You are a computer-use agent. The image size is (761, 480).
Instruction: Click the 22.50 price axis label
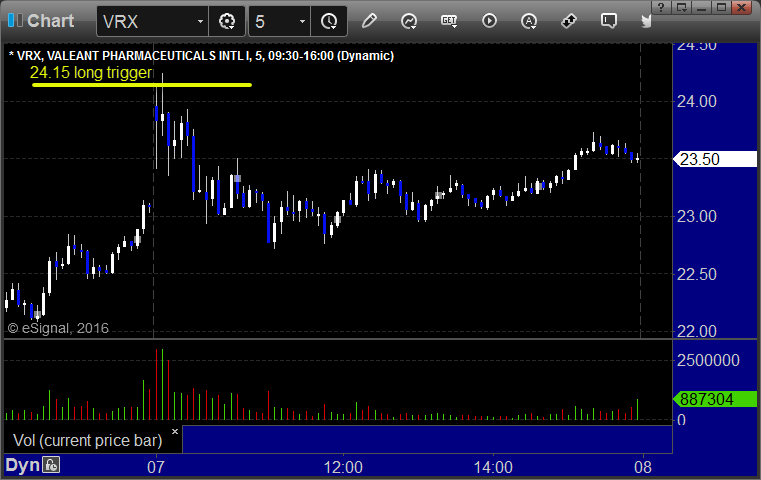point(697,275)
